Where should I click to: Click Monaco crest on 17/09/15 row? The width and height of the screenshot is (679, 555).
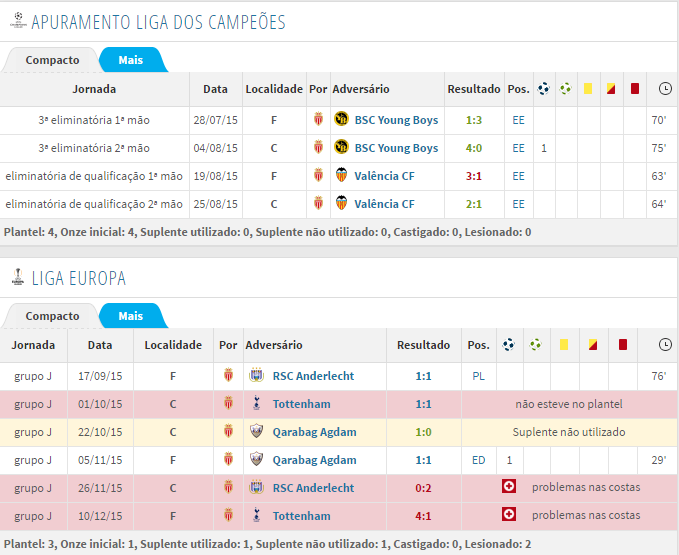228,375
